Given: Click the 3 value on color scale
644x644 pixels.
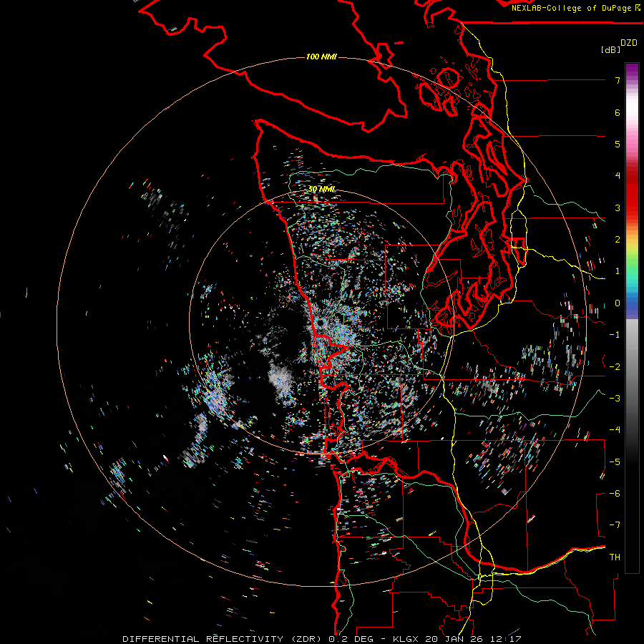Looking at the screenshot, I should tap(618, 208).
